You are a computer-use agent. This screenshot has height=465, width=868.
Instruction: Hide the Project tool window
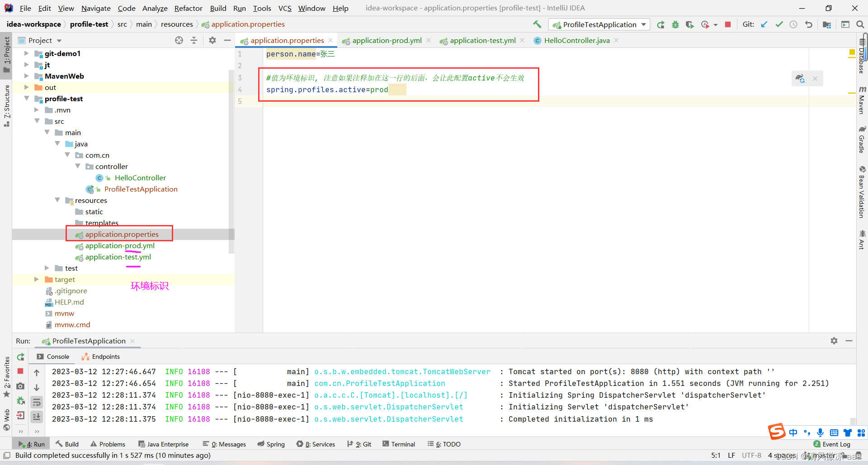227,40
